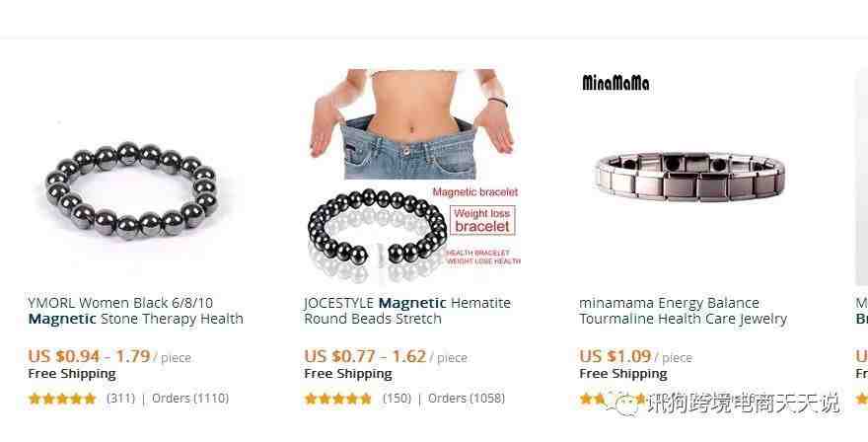
Task: Open Orders (1110) for YMORL bracelet
Action: click(190, 399)
